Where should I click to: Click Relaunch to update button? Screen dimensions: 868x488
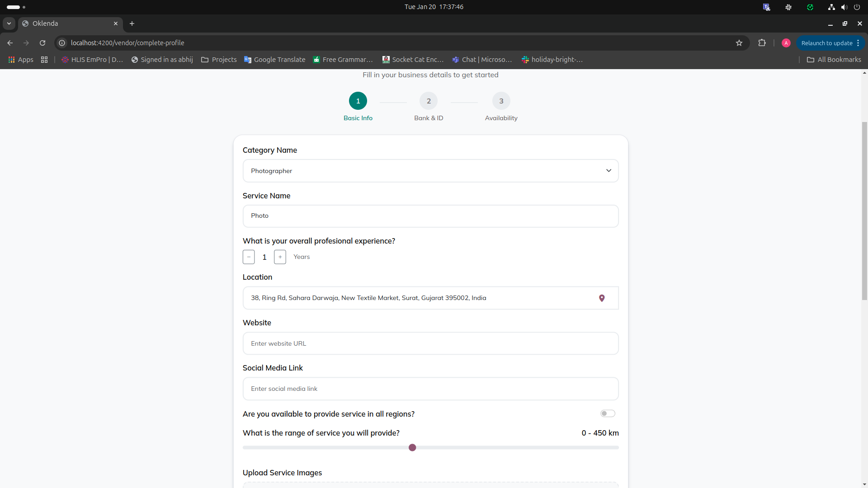826,43
